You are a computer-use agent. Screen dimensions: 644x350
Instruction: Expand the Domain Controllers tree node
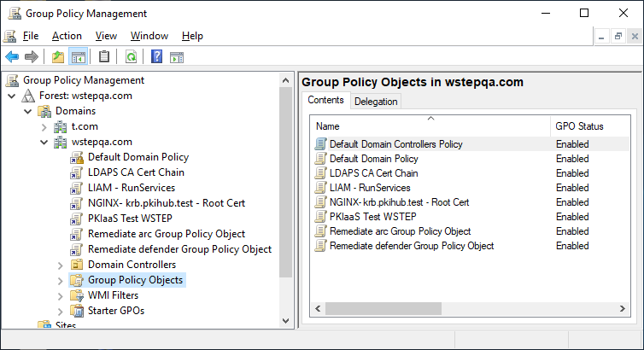pos(60,265)
